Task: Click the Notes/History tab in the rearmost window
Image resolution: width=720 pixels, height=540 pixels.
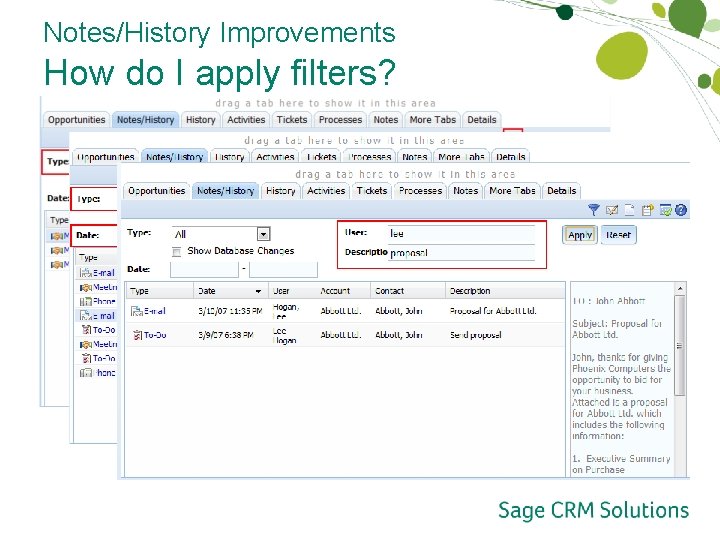Action: pos(145,120)
